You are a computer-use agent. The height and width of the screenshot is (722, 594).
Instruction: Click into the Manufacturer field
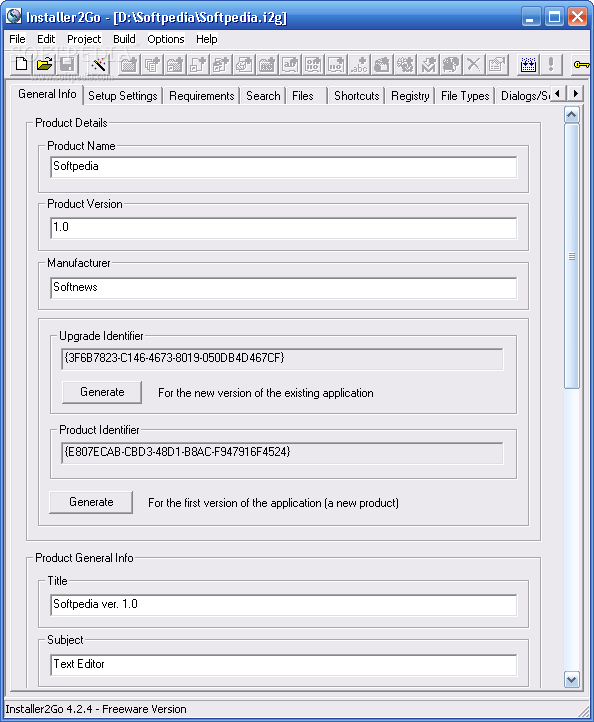[x=283, y=288]
